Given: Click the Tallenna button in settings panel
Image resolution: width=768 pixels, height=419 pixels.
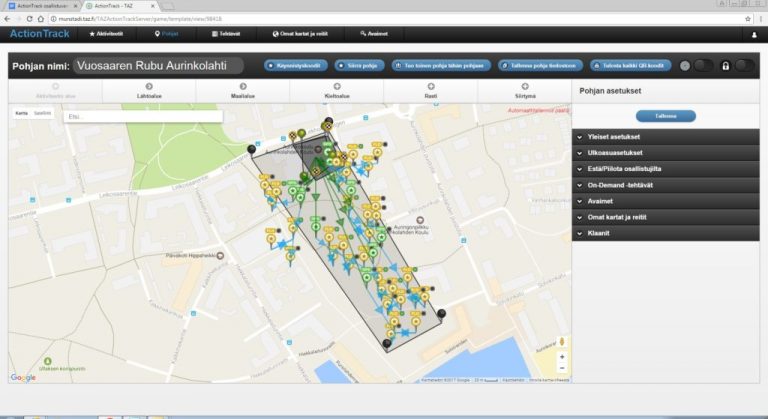Looking at the screenshot, I should point(666,116).
